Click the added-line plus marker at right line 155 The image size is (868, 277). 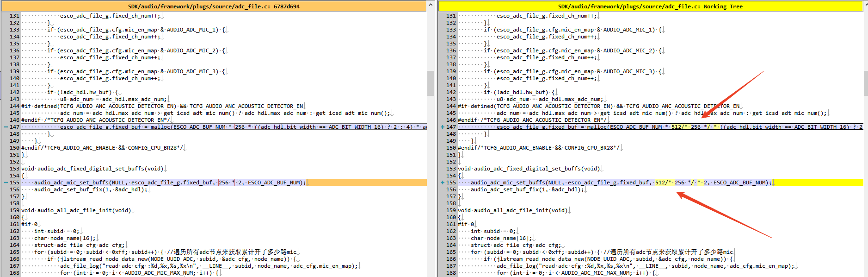[x=443, y=183]
